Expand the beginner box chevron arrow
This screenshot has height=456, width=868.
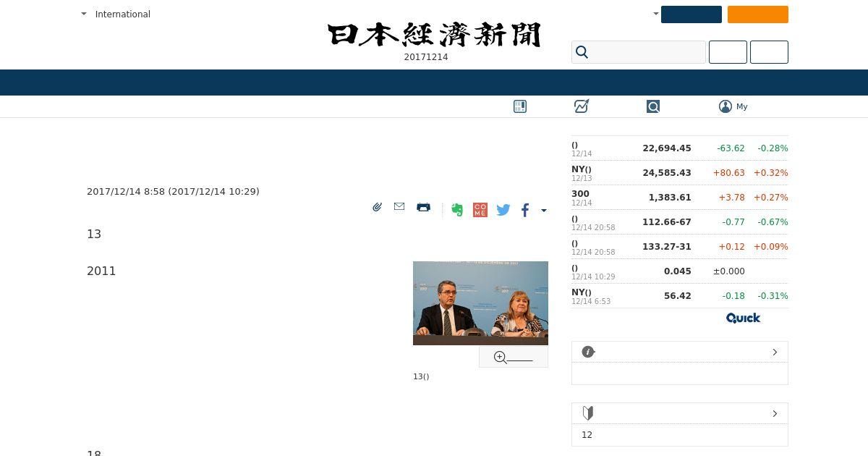[775, 413]
